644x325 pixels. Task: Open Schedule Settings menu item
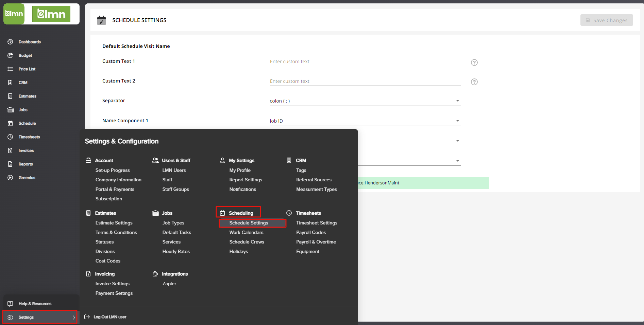coord(249,223)
